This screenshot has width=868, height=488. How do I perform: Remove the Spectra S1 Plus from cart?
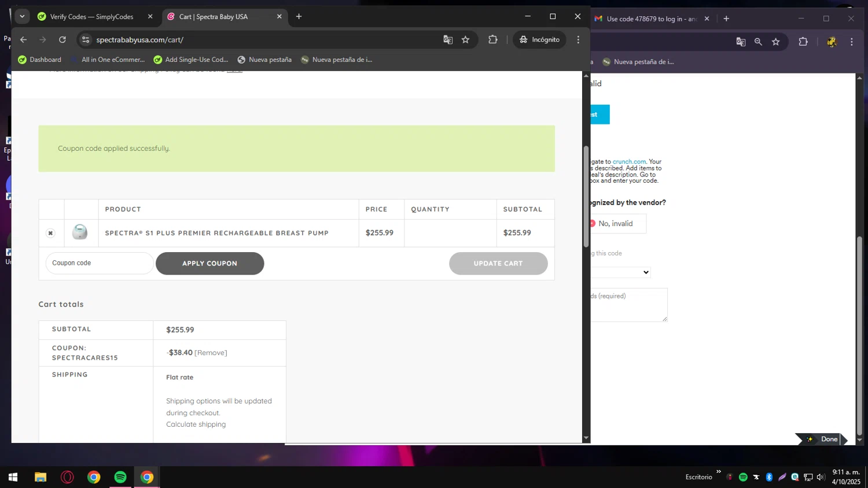tap(50, 233)
